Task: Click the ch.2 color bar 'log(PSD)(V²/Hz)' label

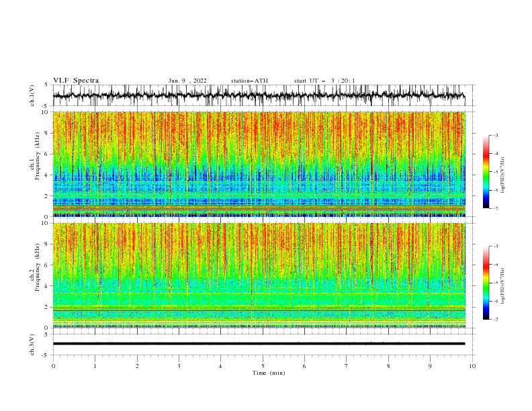Action: click(503, 285)
